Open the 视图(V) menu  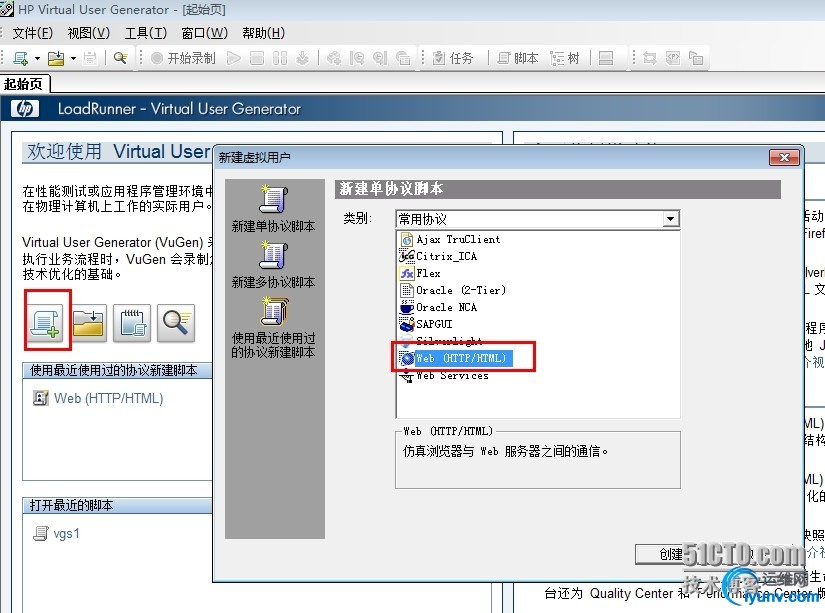coord(88,33)
